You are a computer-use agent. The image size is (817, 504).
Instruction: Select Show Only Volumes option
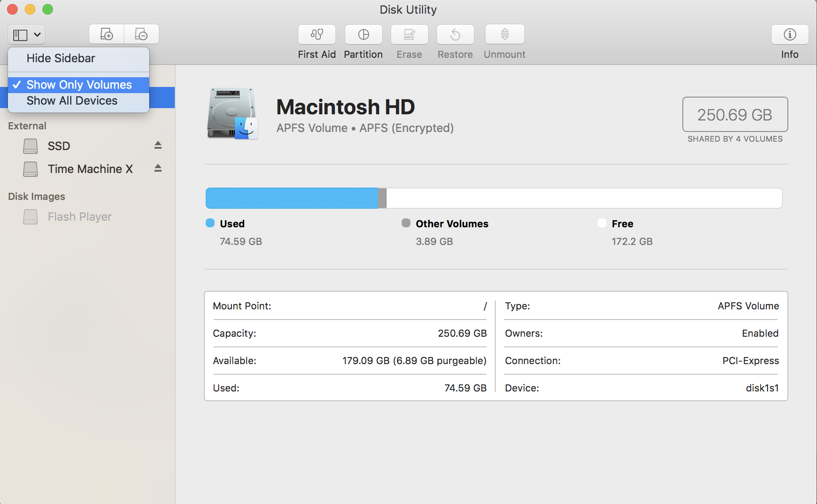tap(79, 85)
